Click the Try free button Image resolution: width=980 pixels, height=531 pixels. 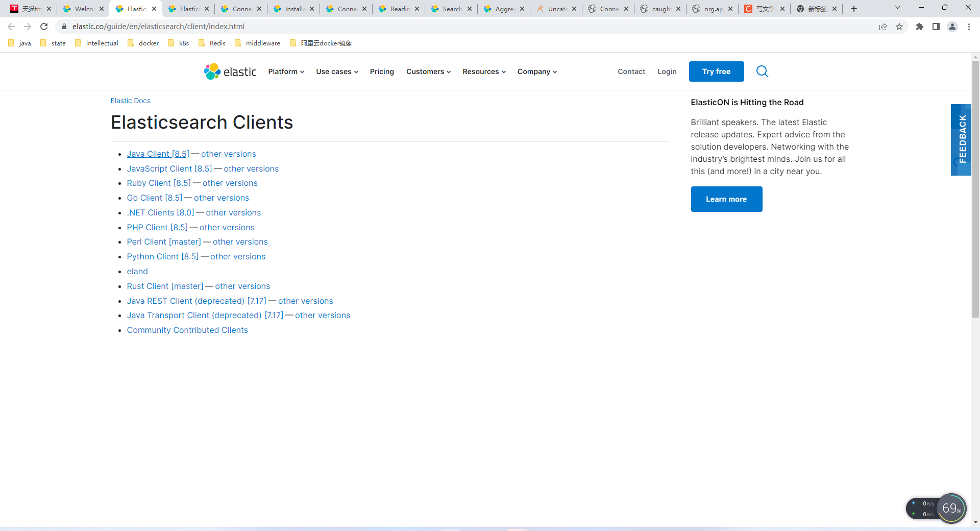716,71
